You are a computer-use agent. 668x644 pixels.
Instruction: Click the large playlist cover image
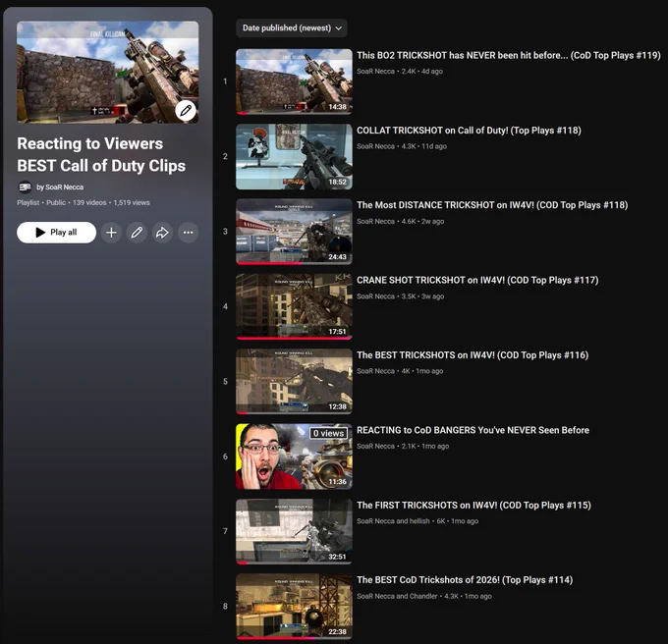pyautogui.click(x=108, y=73)
